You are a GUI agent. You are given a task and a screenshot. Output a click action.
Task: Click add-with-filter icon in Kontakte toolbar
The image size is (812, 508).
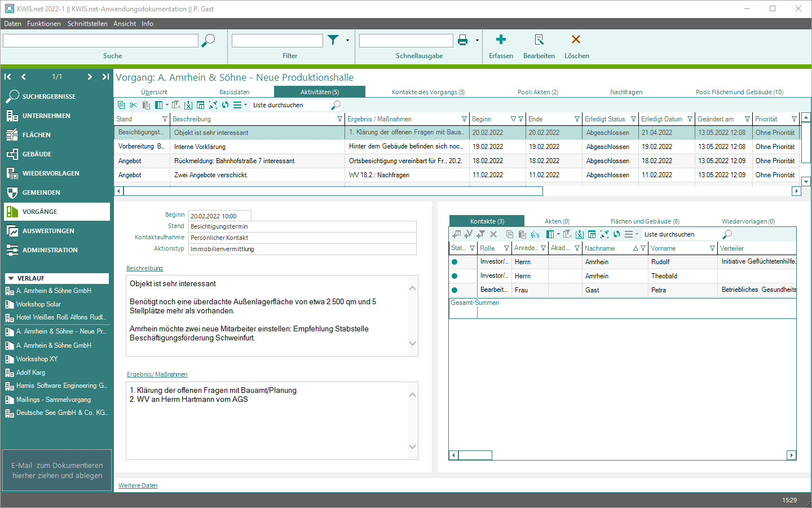pos(481,234)
